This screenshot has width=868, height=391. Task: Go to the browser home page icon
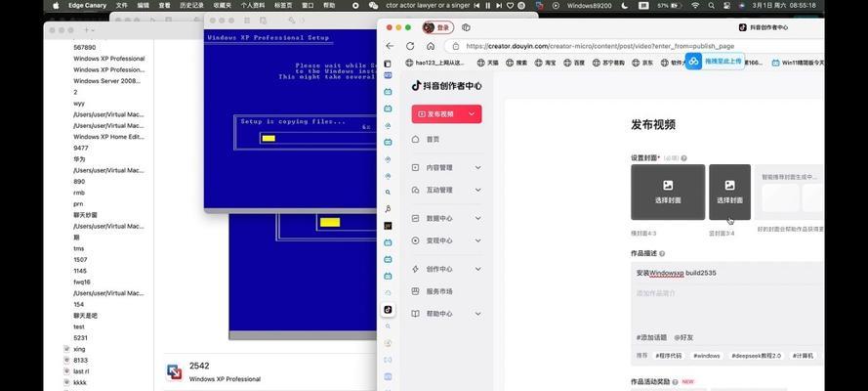431,46
